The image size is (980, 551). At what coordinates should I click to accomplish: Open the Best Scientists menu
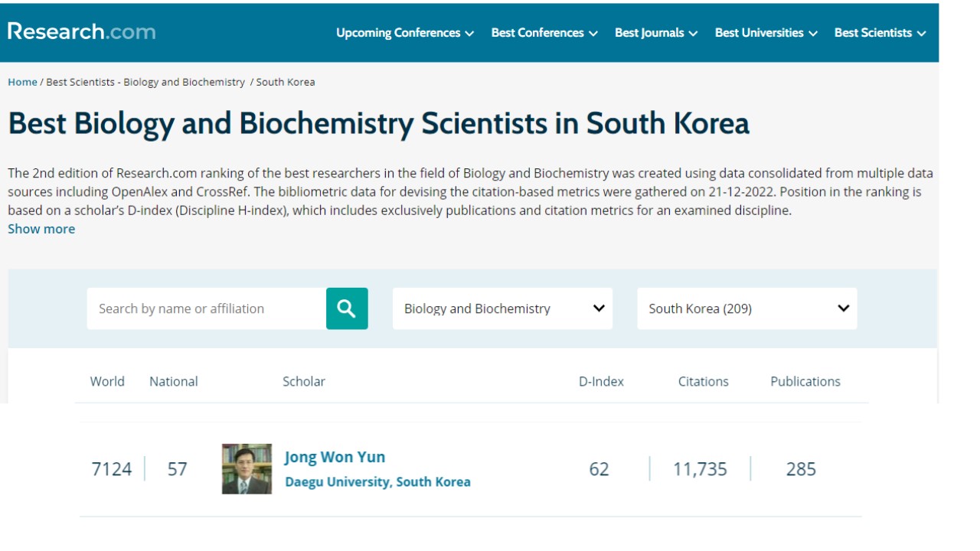(x=875, y=33)
